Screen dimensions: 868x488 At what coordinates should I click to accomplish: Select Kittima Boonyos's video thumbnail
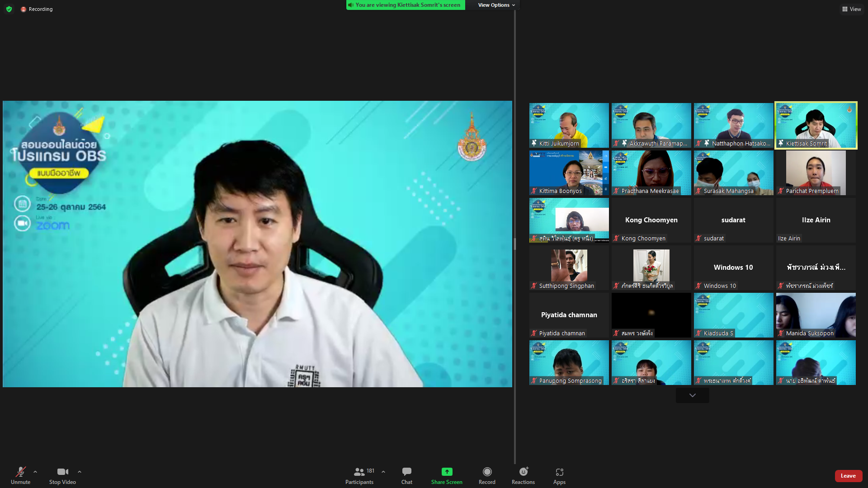569,173
